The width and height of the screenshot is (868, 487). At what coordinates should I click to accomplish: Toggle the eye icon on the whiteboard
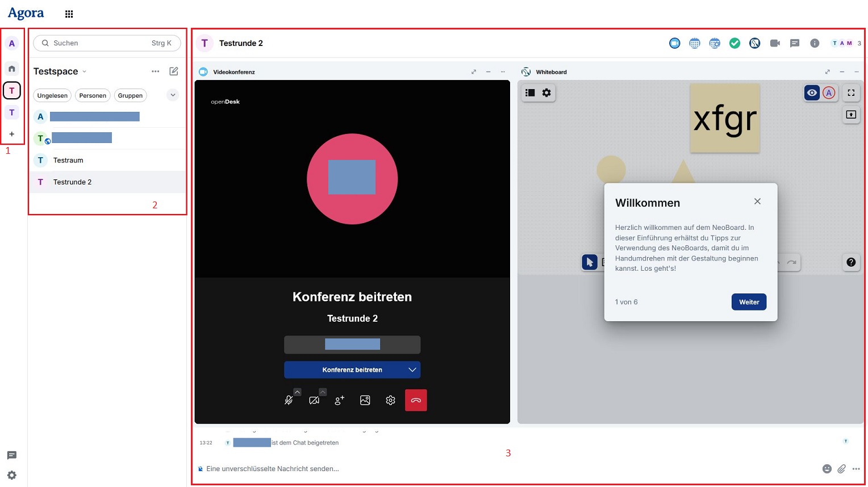[x=812, y=93]
